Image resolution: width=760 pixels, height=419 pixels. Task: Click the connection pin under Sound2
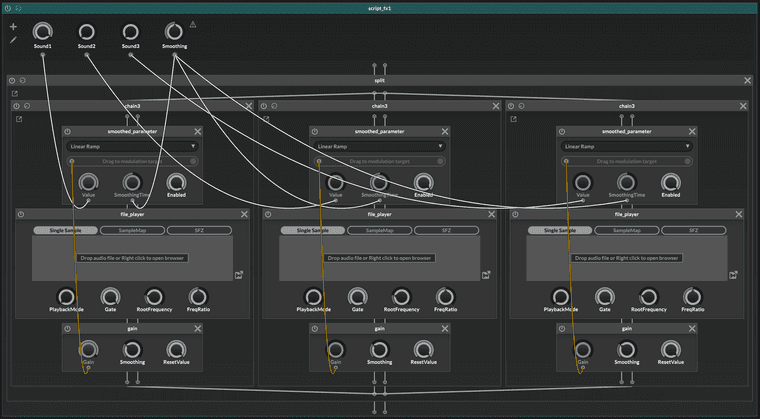[x=87, y=55]
